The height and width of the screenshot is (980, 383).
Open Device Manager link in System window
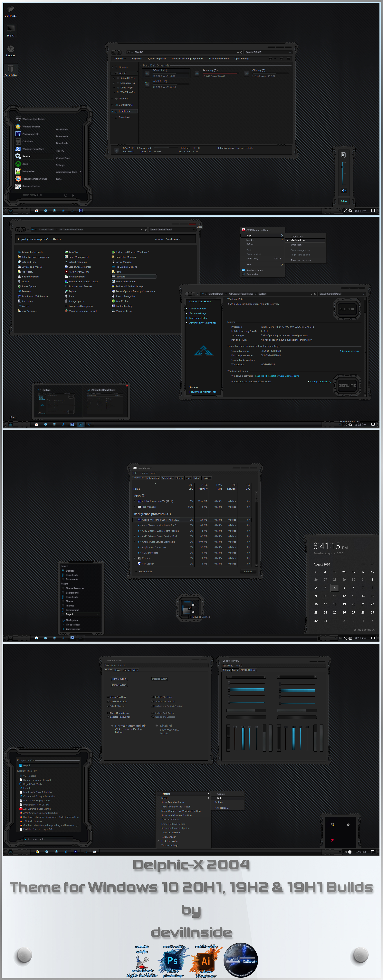[198, 309]
